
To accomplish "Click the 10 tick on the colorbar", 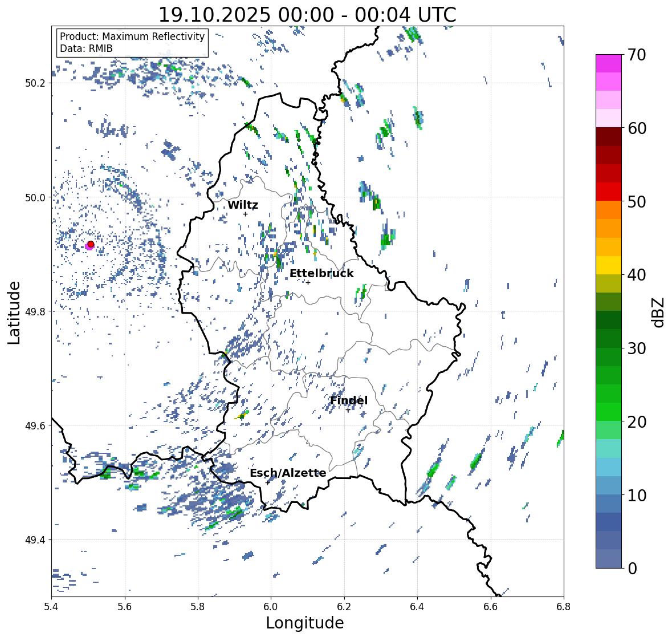I will (637, 495).
